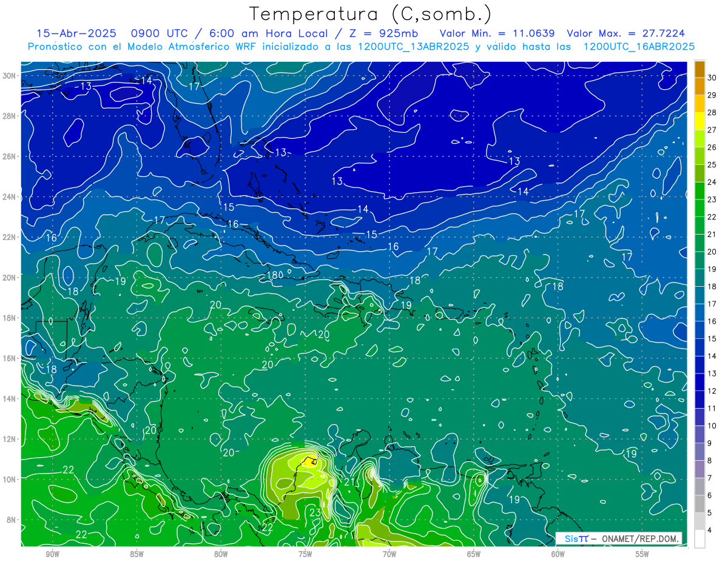728x562 pixels.
Task: Click the "ONAMET/REP.DOM." credit label
Action: pos(640,538)
